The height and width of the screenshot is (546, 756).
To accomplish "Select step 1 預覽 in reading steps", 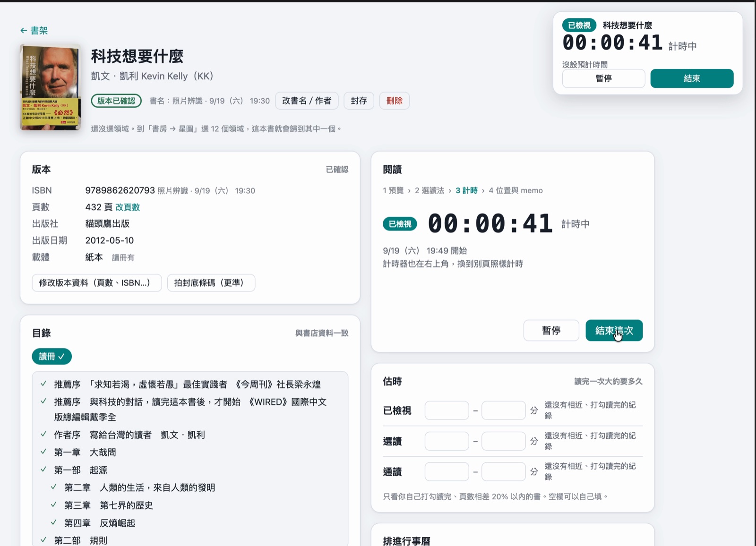I will tap(393, 190).
